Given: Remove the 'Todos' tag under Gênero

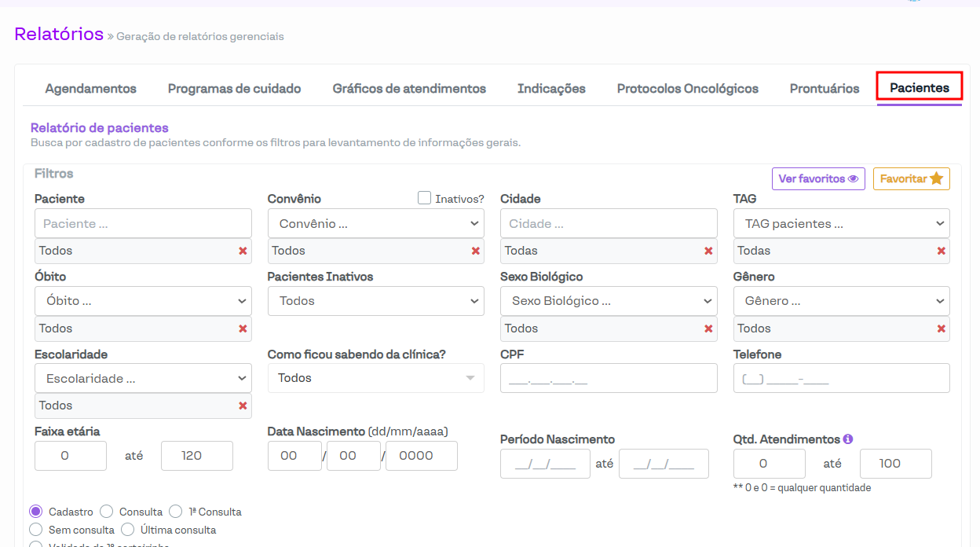Looking at the screenshot, I should coord(941,329).
